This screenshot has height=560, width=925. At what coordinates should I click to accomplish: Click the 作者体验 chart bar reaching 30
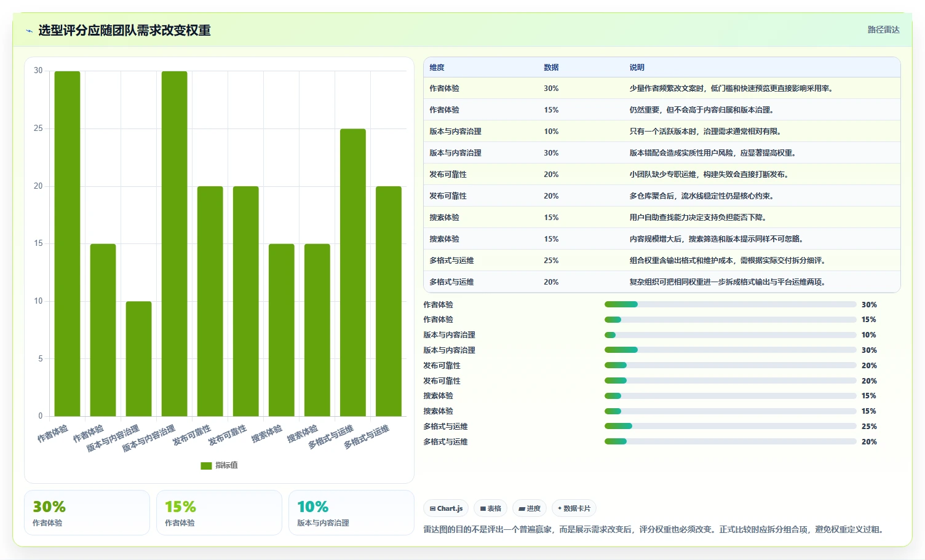(x=67, y=243)
